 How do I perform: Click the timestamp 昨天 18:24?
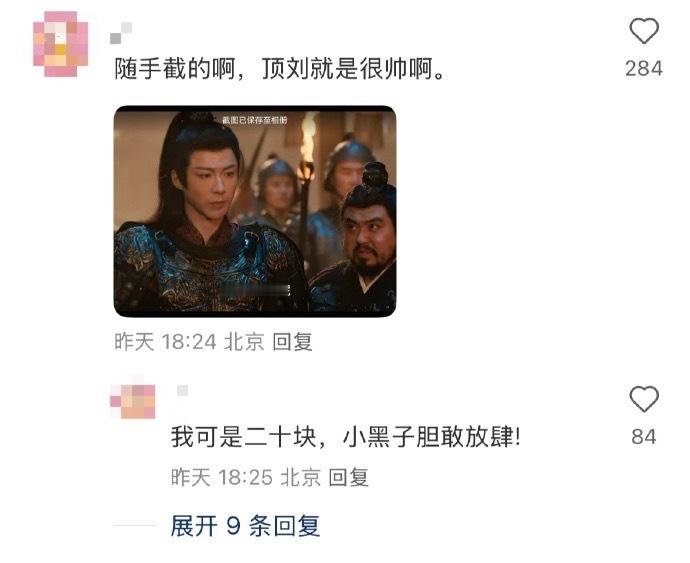pyautogui.click(x=165, y=342)
